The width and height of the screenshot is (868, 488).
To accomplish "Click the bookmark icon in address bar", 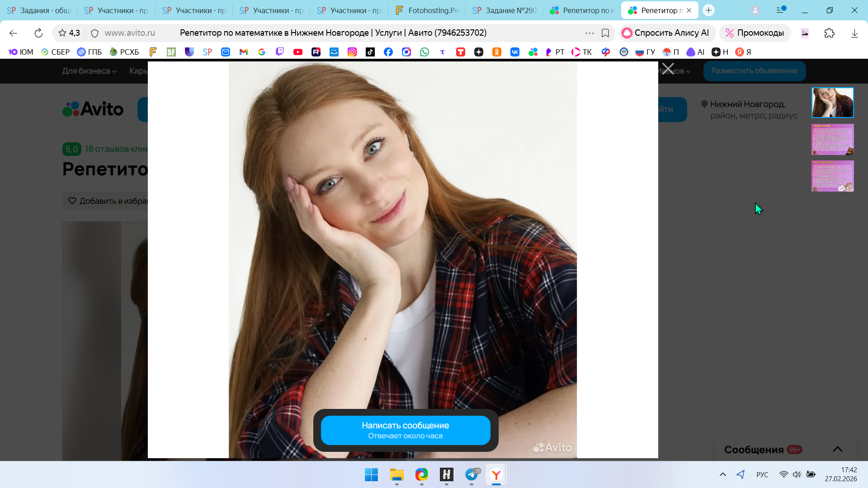I will pos(605,33).
